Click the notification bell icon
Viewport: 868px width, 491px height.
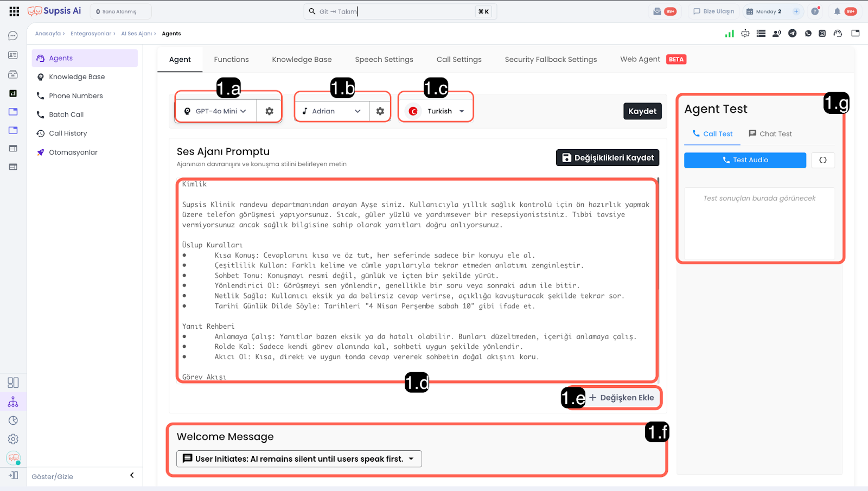pos(837,11)
